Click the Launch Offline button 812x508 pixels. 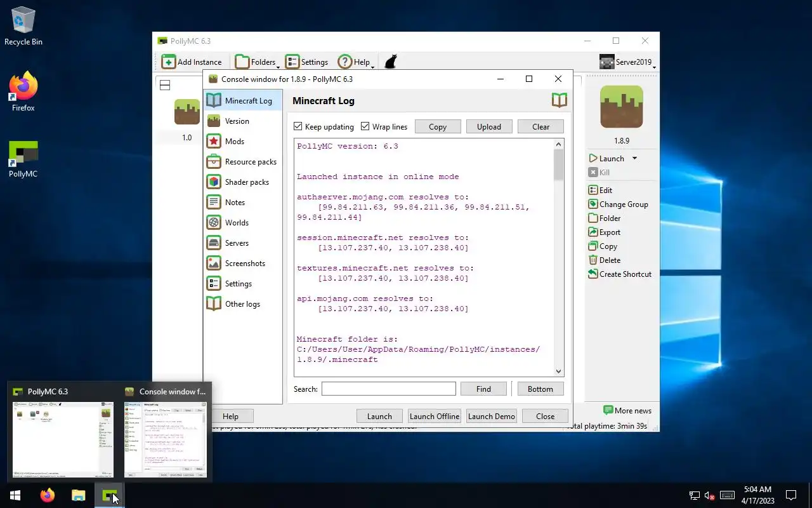(435, 416)
